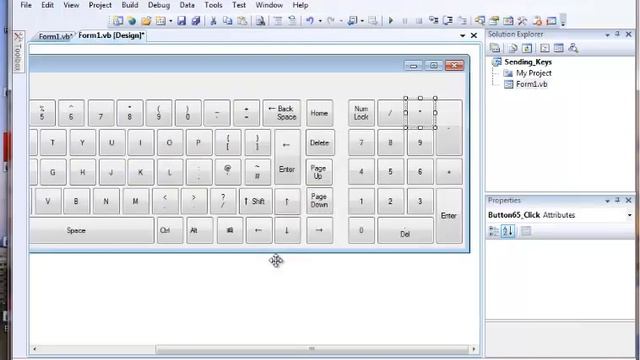Select the Ctrl button on form
This screenshot has width=640, height=360.
[170, 230]
